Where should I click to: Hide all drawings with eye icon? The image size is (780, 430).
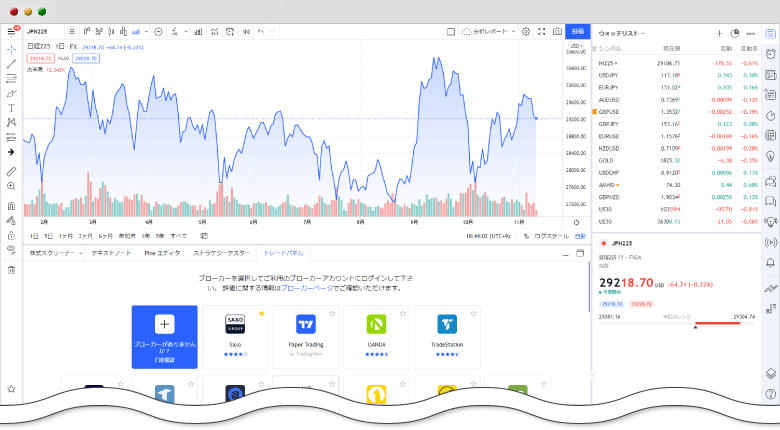coord(11,250)
